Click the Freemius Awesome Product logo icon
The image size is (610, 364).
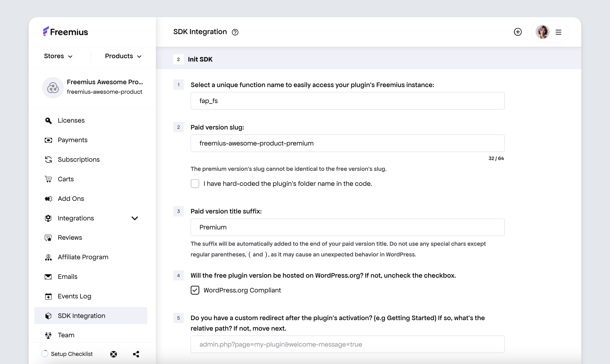(53, 88)
